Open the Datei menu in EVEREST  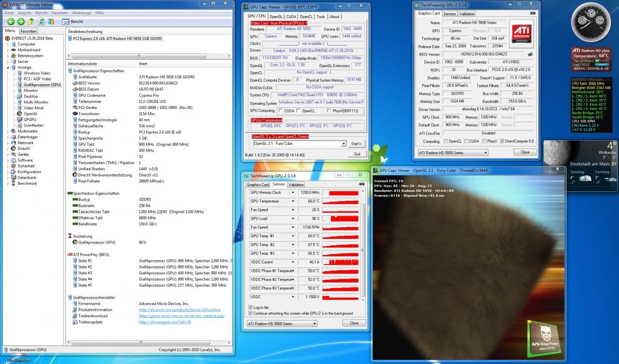tap(9, 13)
